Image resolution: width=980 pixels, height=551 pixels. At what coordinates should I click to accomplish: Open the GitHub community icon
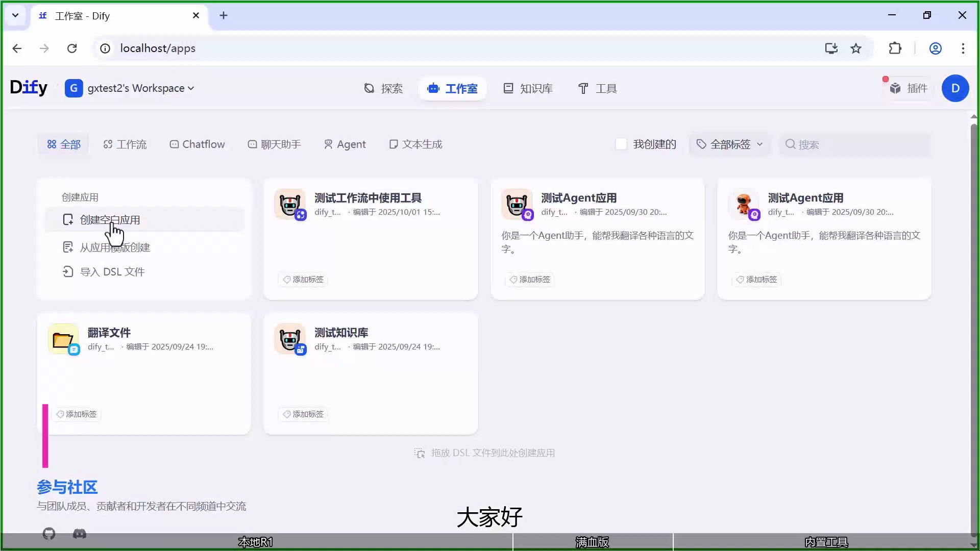pos(49,534)
